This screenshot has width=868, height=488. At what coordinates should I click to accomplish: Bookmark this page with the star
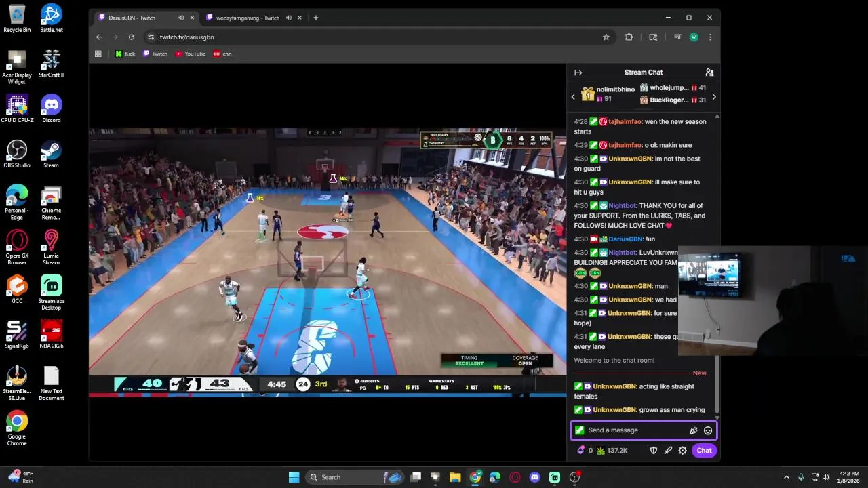(x=606, y=37)
